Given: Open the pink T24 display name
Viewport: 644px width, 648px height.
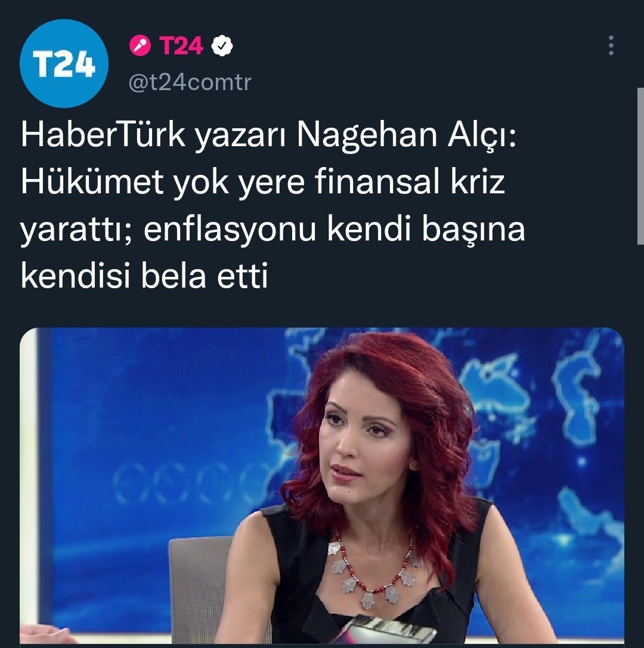Looking at the screenshot, I should pos(181,45).
